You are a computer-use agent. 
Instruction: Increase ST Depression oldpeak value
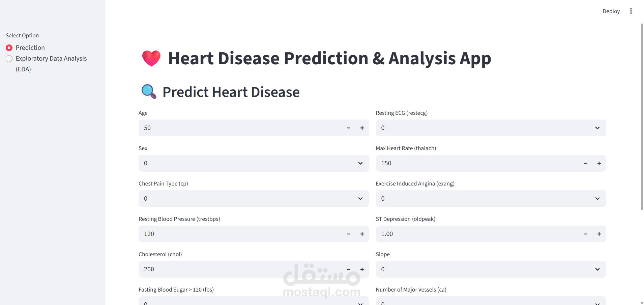599,234
